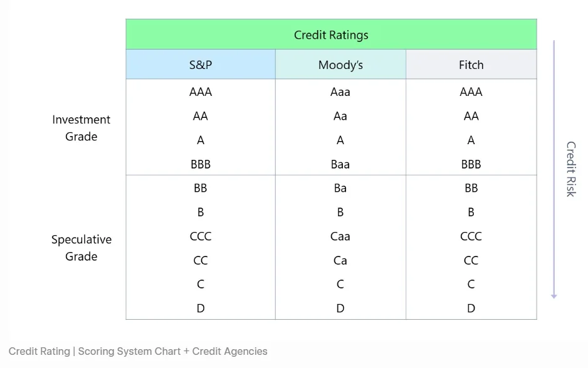Click the Credit Rating Scoring System caption
This screenshot has width=588, height=368.
[x=138, y=351]
